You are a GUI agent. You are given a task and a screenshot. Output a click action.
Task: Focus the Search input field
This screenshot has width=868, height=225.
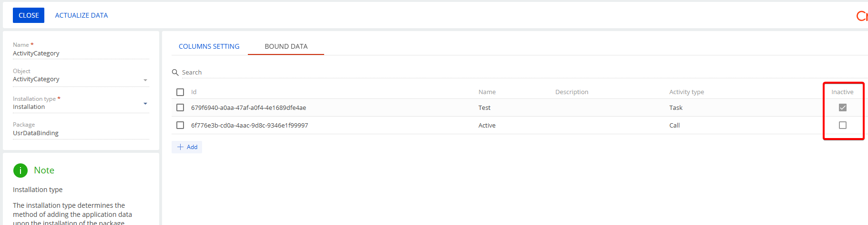(x=520, y=73)
